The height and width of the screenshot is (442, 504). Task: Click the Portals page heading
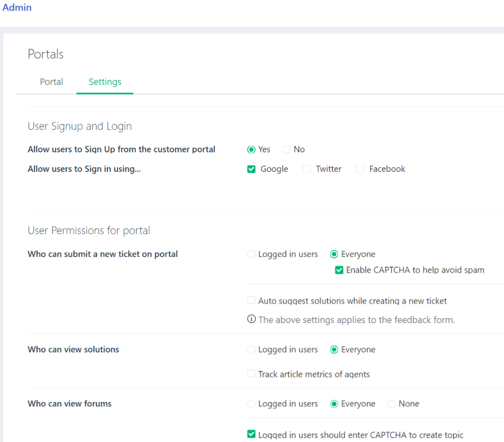45,54
